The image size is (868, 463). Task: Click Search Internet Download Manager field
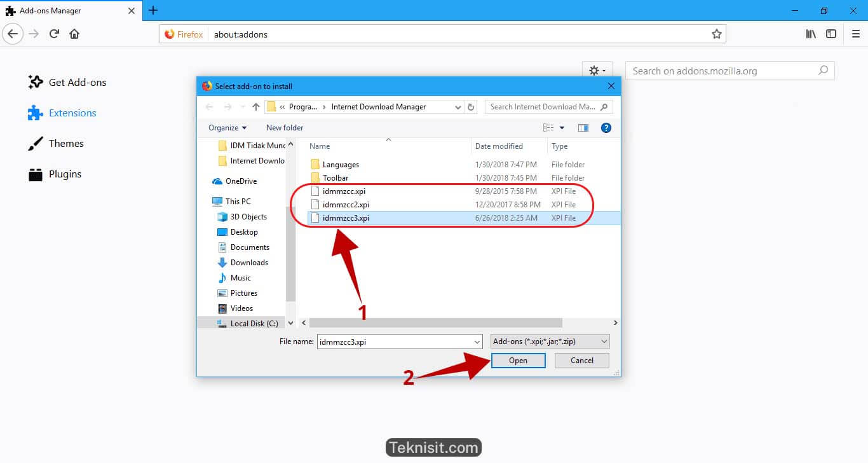coord(548,107)
